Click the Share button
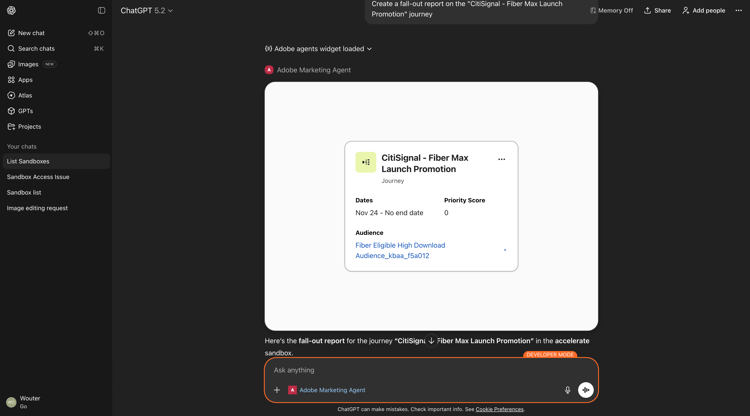The height and width of the screenshot is (416, 750). point(657,11)
